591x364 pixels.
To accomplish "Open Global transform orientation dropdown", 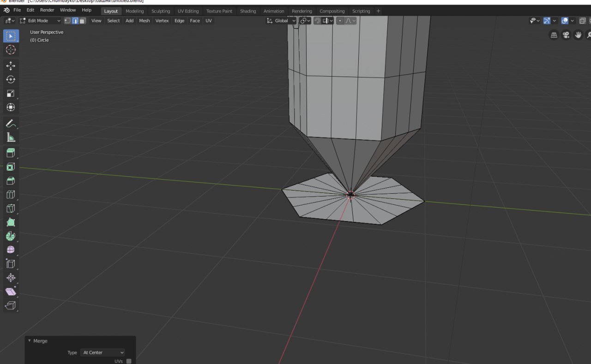I will click(x=281, y=21).
